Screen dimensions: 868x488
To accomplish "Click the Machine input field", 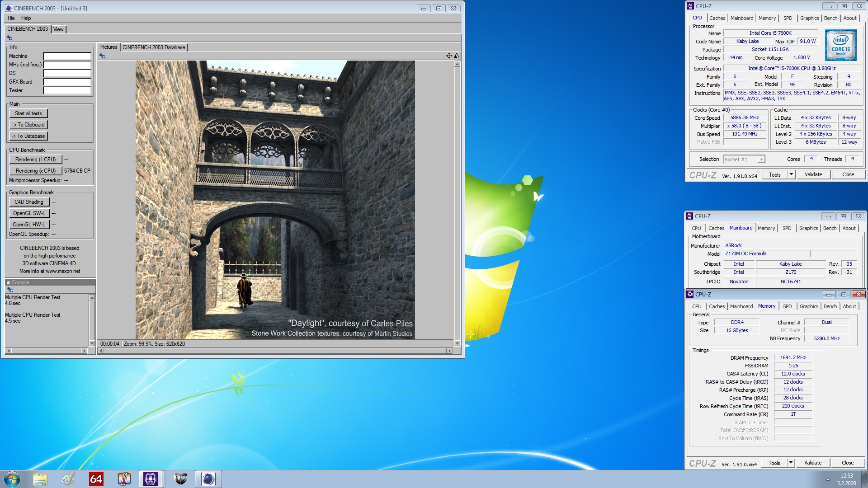I will click(x=67, y=56).
